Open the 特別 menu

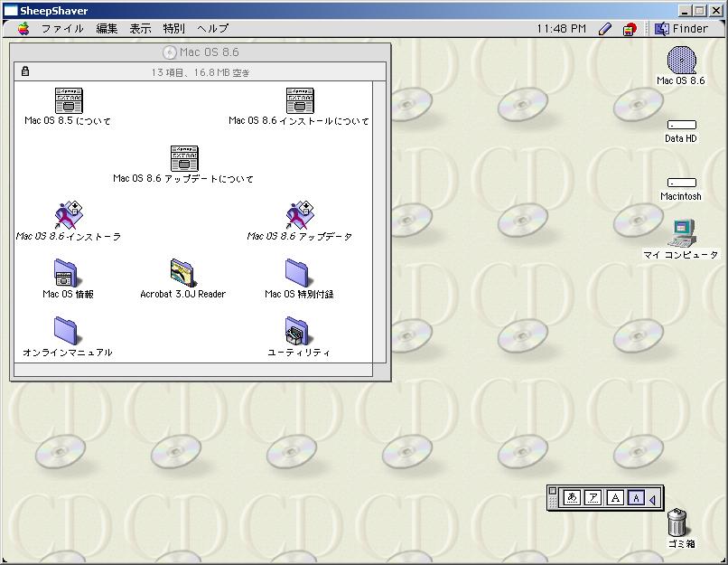[174, 29]
